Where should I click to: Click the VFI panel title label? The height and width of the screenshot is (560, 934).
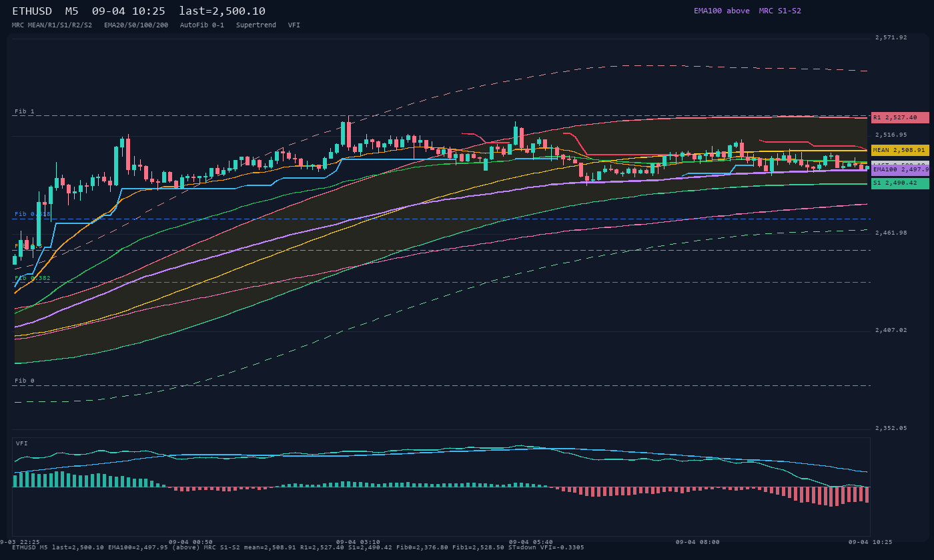[22, 443]
